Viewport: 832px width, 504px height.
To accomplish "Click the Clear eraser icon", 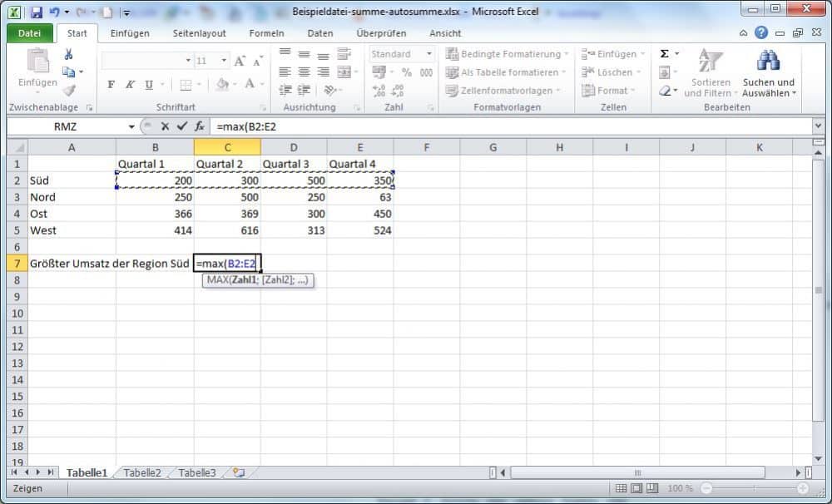I will click(x=664, y=91).
